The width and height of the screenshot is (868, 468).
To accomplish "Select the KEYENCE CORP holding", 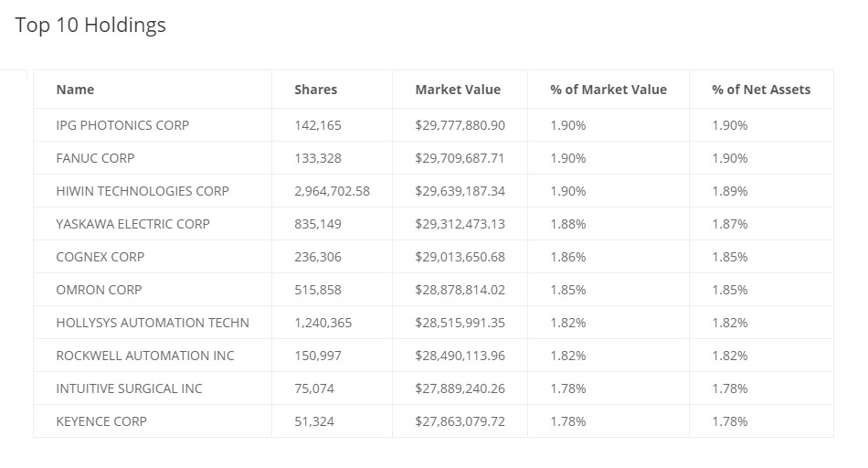I will click(x=101, y=421).
